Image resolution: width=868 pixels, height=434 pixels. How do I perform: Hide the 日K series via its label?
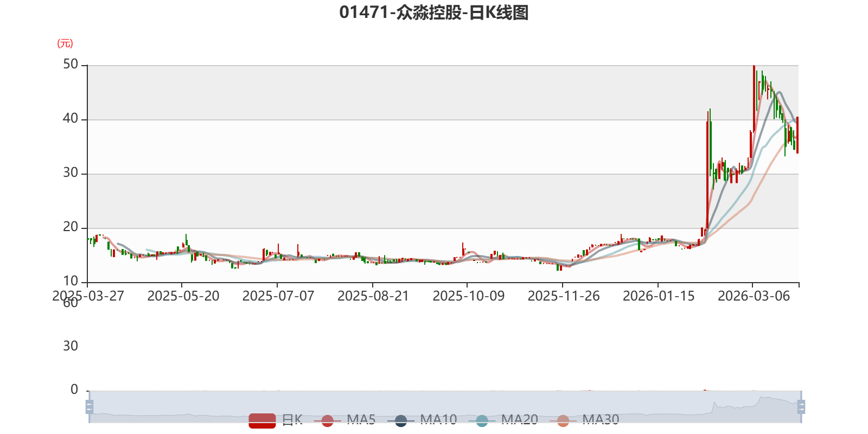(x=292, y=419)
